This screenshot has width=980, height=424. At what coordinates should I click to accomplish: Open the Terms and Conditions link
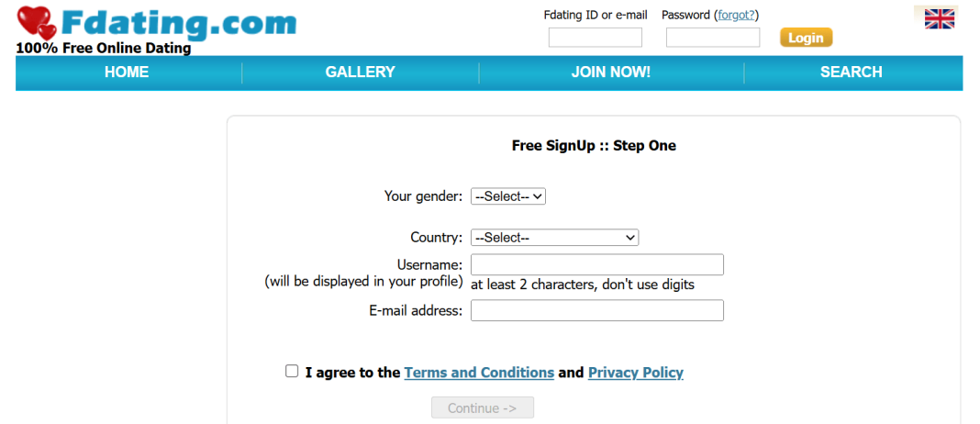point(479,373)
